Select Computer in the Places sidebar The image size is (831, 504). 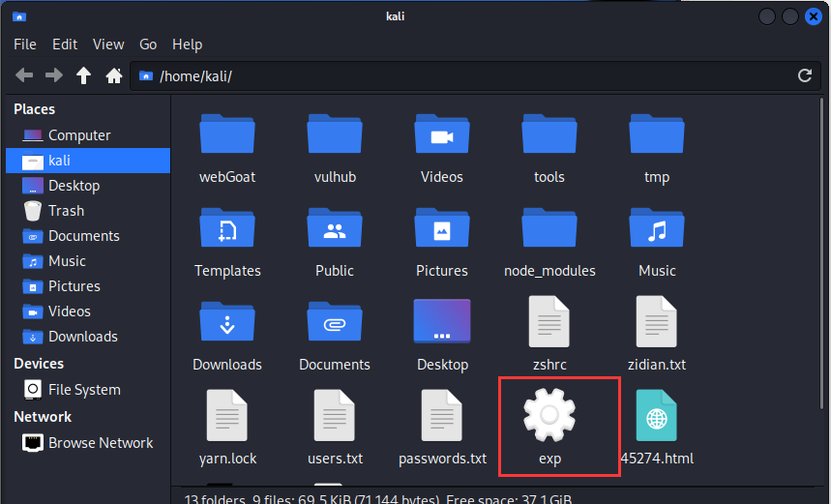pyautogui.click(x=79, y=135)
